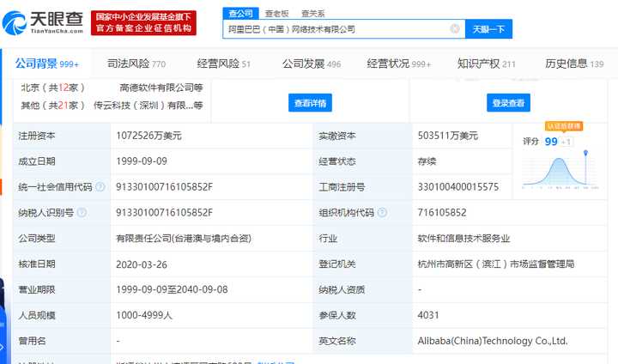Screen dimensions: 618x364
Task: Clear the search field with the X icon
Action: pyautogui.click(x=455, y=29)
